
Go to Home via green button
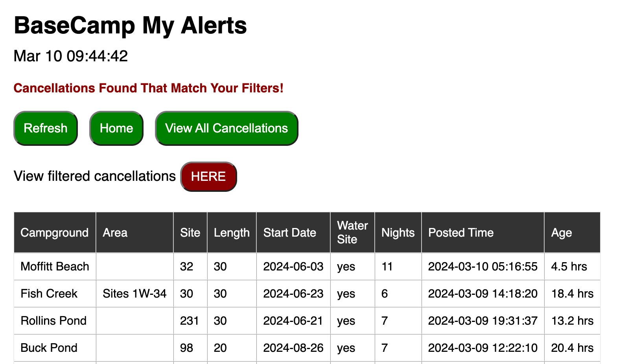click(x=116, y=128)
